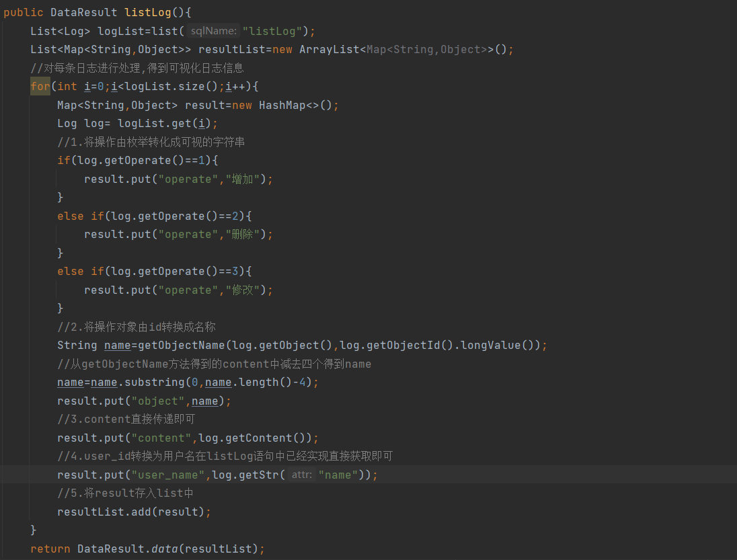Image resolution: width=737 pixels, height=560 pixels.
Task: Click the "content" string key
Action: click(161, 438)
